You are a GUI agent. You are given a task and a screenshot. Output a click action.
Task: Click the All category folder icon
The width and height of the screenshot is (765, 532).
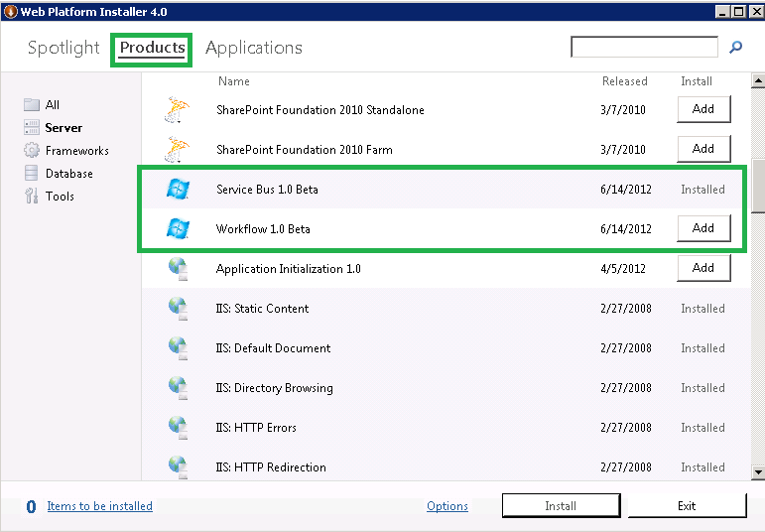point(32,104)
